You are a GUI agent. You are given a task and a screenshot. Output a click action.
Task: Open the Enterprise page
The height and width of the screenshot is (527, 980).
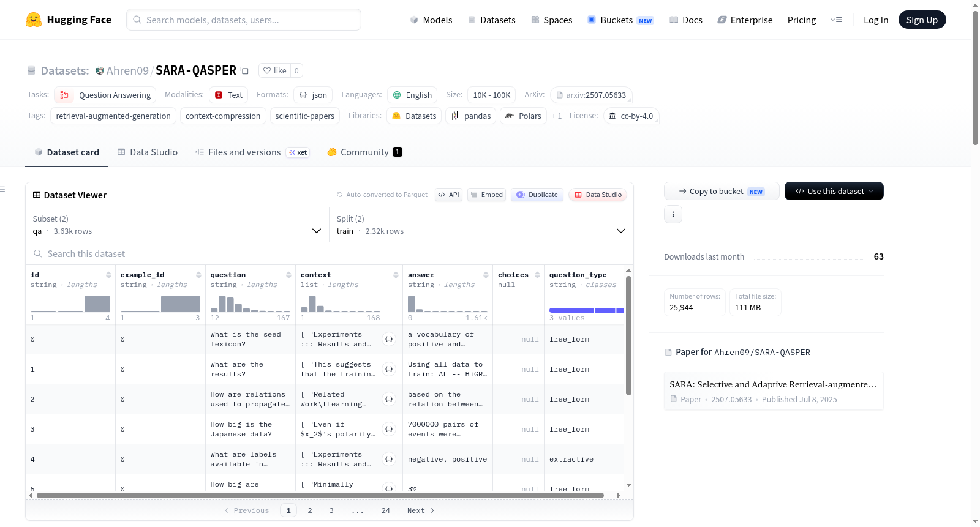point(745,20)
